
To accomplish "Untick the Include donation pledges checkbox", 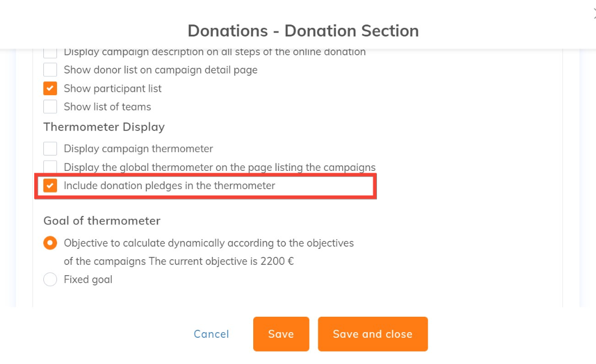I will point(50,186).
